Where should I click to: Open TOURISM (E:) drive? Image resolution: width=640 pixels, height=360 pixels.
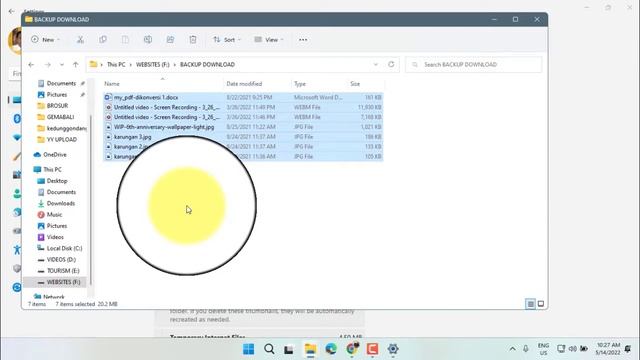click(59, 271)
